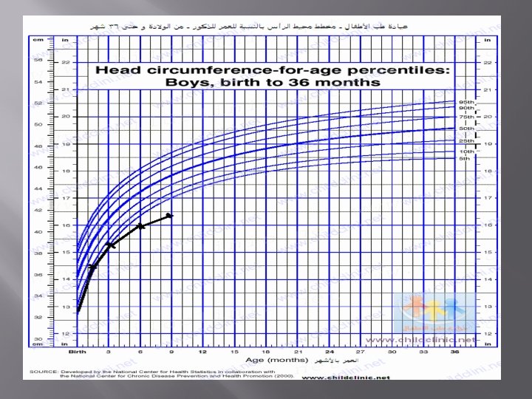This screenshot has width=532, height=399.
Task: Click the 25th percentile label
Action: tap(466, 141)
